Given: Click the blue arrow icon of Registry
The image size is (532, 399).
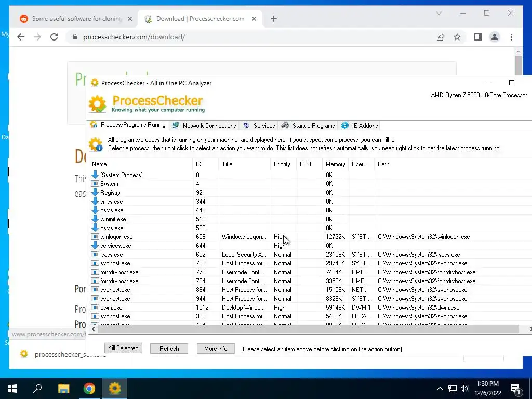Looking at the screenshot, I should point(95,192).
